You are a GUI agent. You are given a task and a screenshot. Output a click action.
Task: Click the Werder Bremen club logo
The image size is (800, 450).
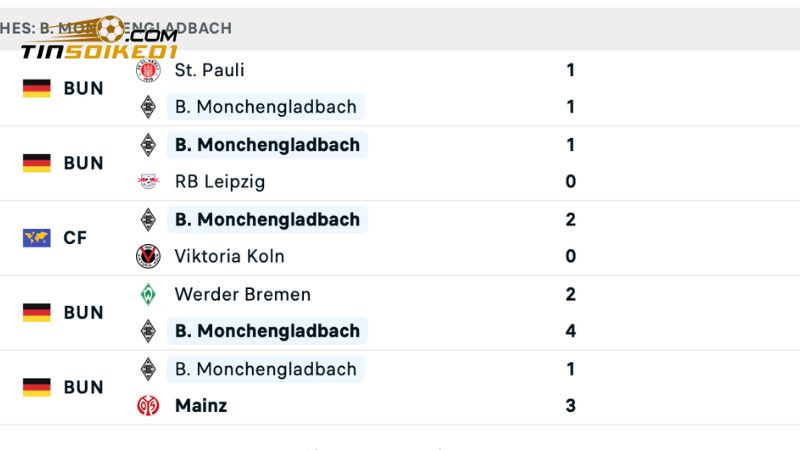(148, 294)
